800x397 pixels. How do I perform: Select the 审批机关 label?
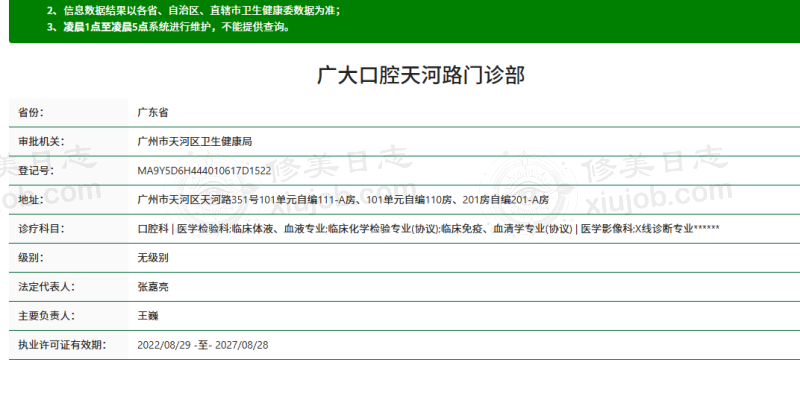(41, 141)
